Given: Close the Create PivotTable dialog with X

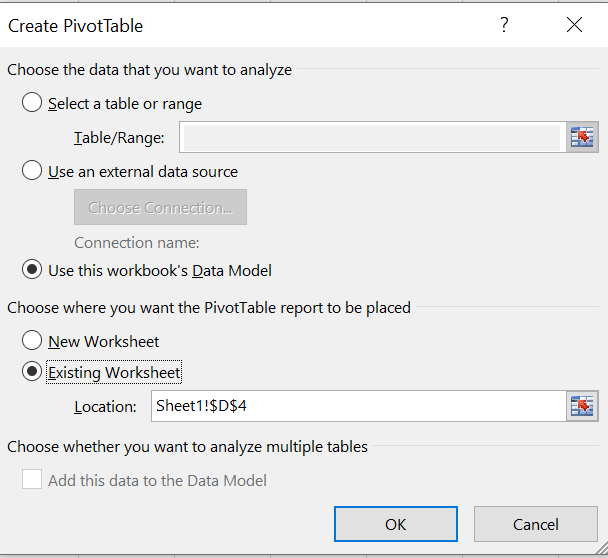Looking at the screenshot, I should point(574,25).
